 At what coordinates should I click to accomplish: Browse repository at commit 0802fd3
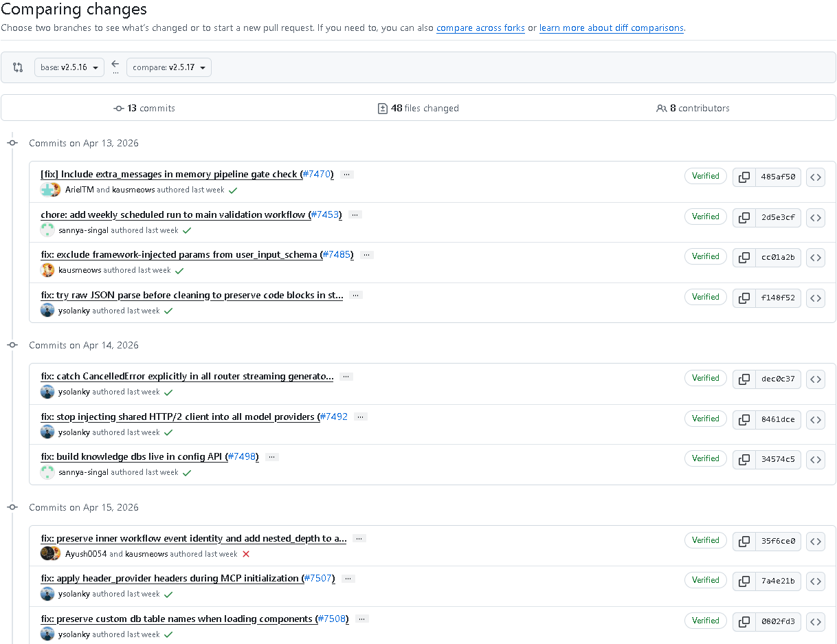pyautogui.click(x=815, y=621)
